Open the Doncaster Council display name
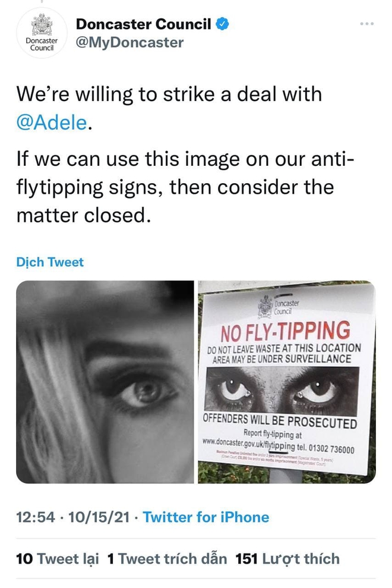 point(144,24)
